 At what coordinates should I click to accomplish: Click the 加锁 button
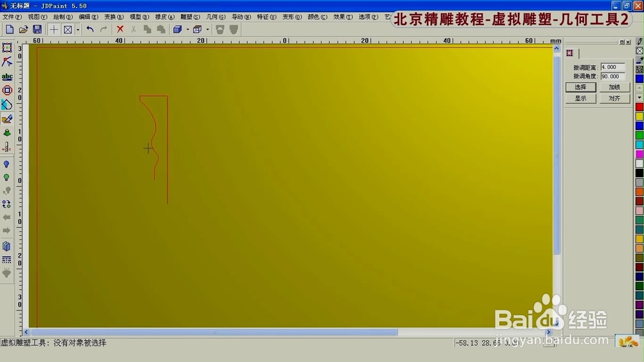click(614, 87)
